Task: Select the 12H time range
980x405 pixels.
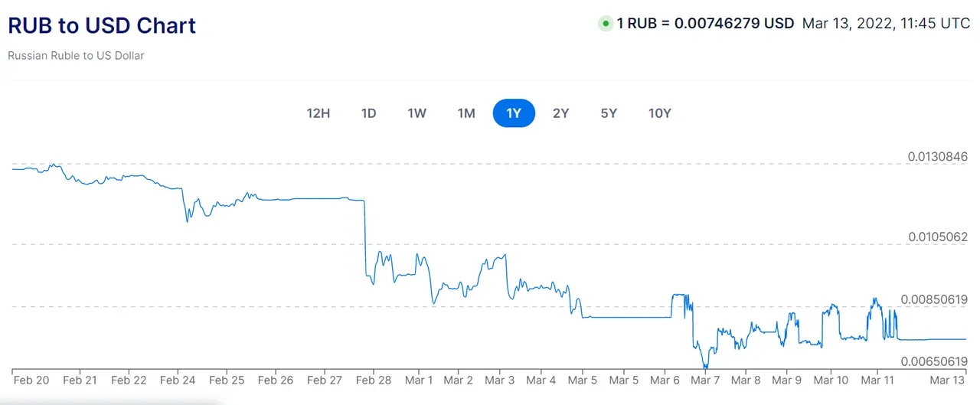Action: [x=318, y=113]
